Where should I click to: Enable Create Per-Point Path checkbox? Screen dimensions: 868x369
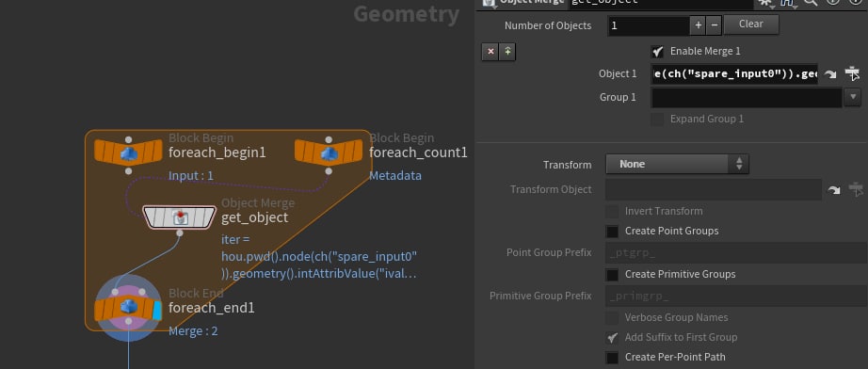point(612,358)
